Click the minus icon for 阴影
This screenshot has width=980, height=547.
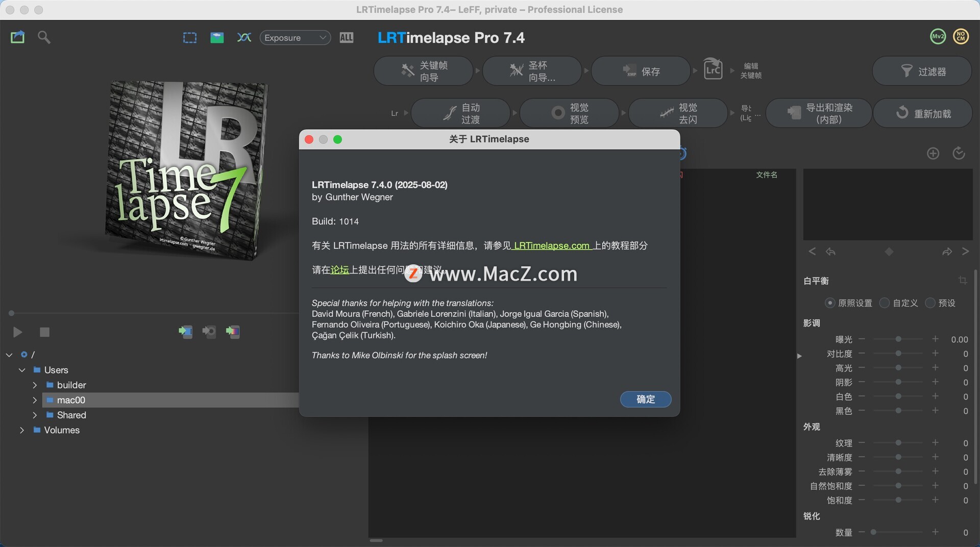862,382
